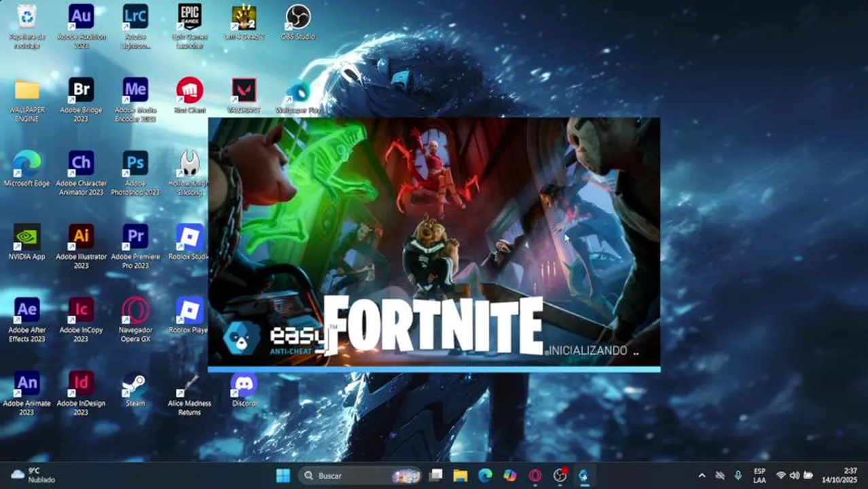Viewport: 868px width, 489px height.
Task: Open the Papelera de reciclaje desktop icon
Action: pyautogui.click(x=27, y=26)
